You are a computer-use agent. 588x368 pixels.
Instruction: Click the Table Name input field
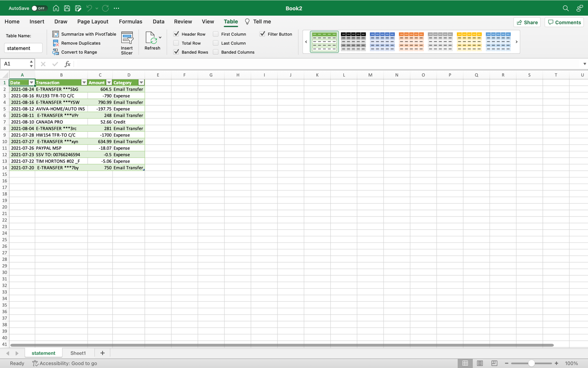pyautogui.click(x=23, y=48)
